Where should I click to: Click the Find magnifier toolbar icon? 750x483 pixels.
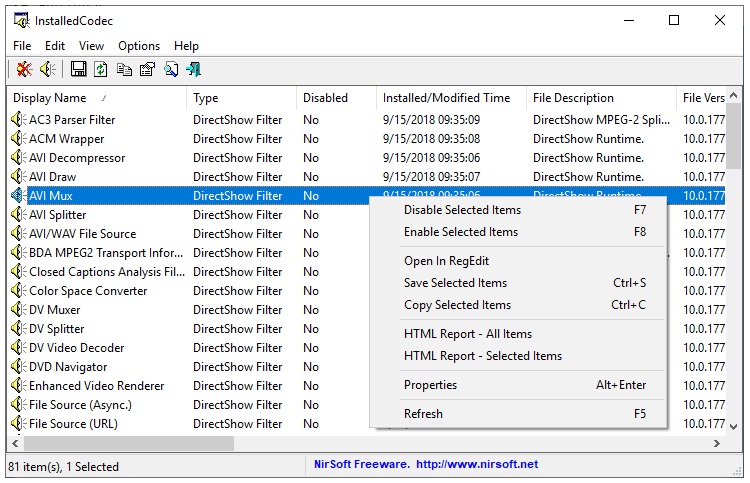[x=171, y=69]
